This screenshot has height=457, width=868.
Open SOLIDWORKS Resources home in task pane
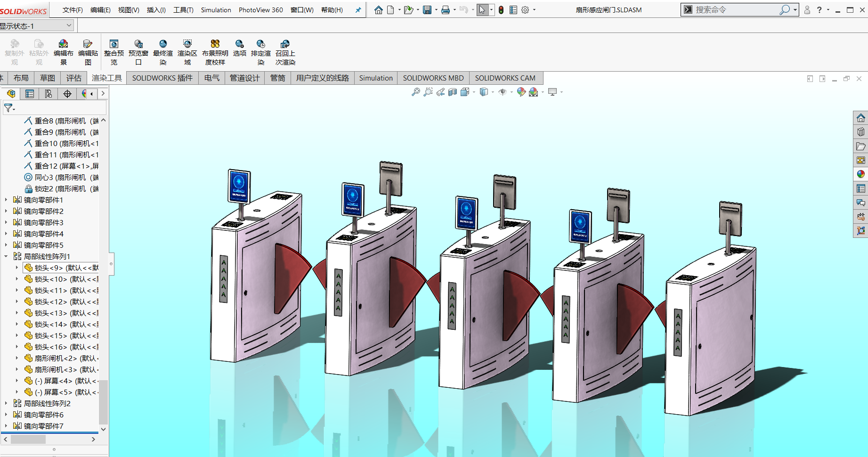pyautogui.click(x=861, y=118)
